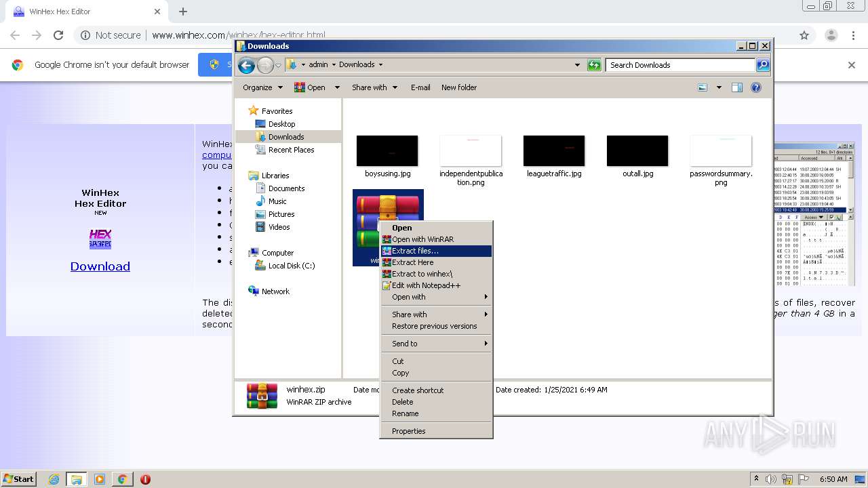Choose Delete from context menu
Viewport: 868px width, 488px height.
pos(436,402)
